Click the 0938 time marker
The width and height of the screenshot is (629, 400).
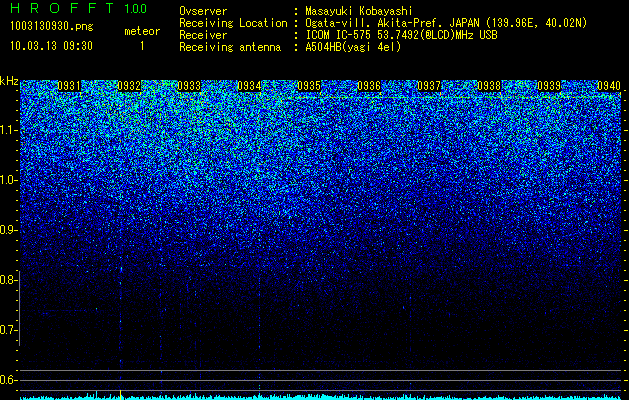(489, 86)
